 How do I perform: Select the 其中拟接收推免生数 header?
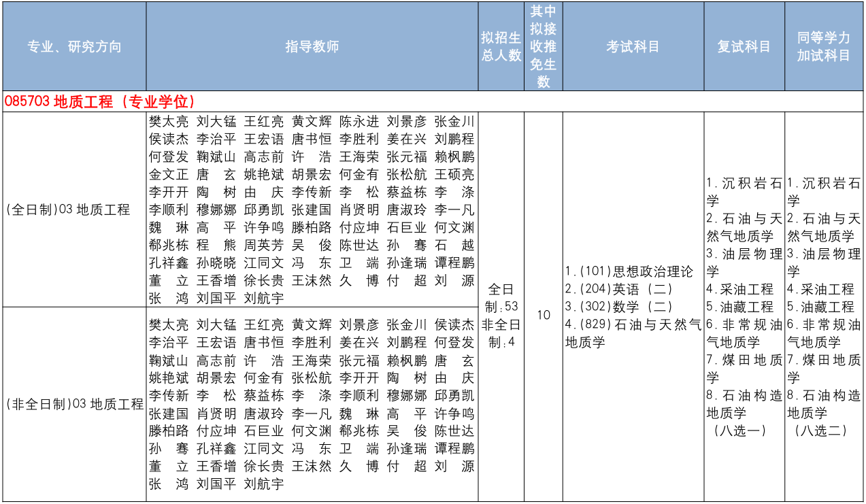pyautogui.click(x=544, y=47)
